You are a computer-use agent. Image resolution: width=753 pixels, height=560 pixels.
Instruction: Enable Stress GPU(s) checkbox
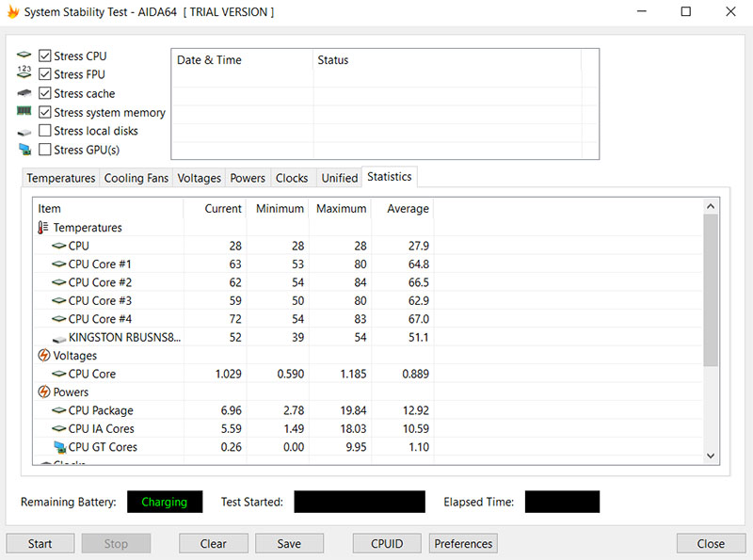45,150
